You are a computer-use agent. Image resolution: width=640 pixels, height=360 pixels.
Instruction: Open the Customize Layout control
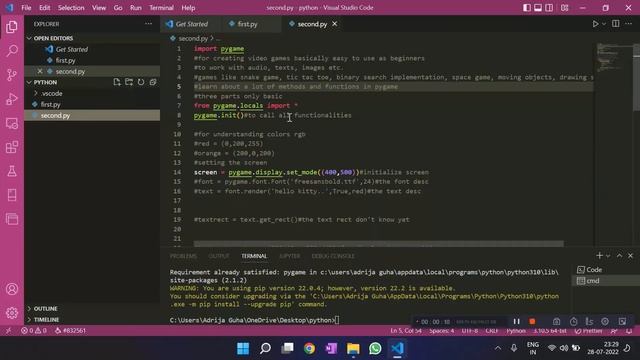tap(564, 8)
